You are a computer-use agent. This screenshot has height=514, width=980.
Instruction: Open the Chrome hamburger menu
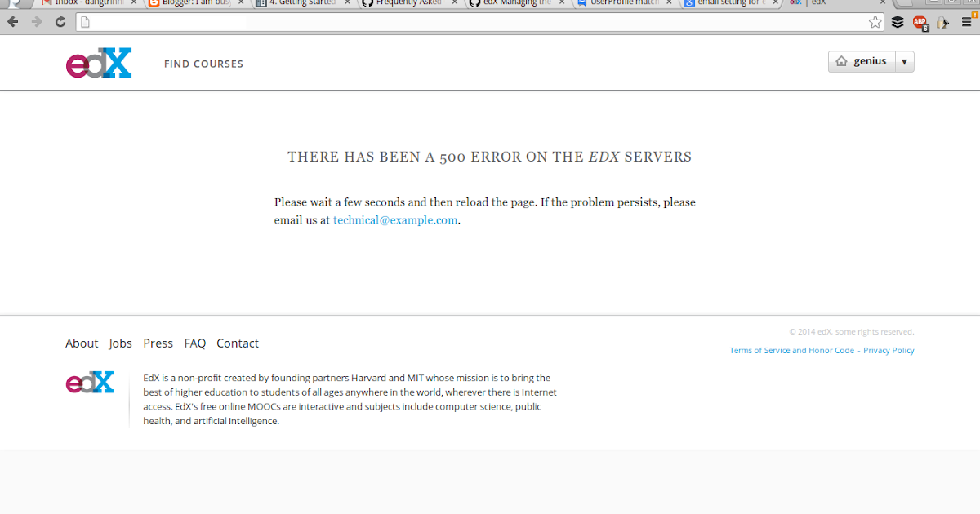[x=966, y=22]
